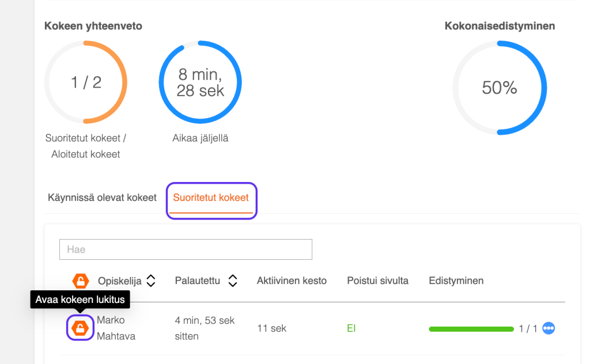Select the Suoritetut kokeet tab
This screenshot has width=590, height=364.
coord(211,198)
